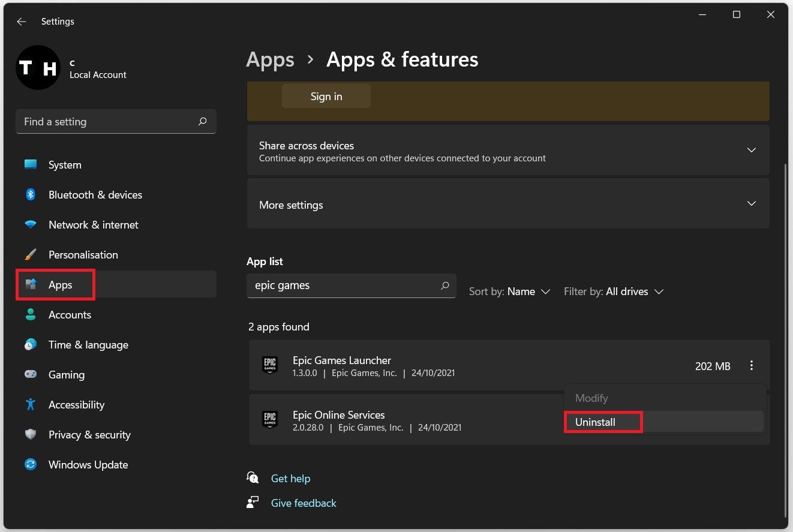The width and height of the screenshot is (793, 532).
Task: Select Accounts in the sidebar
Action: click(x=70, y=315)
